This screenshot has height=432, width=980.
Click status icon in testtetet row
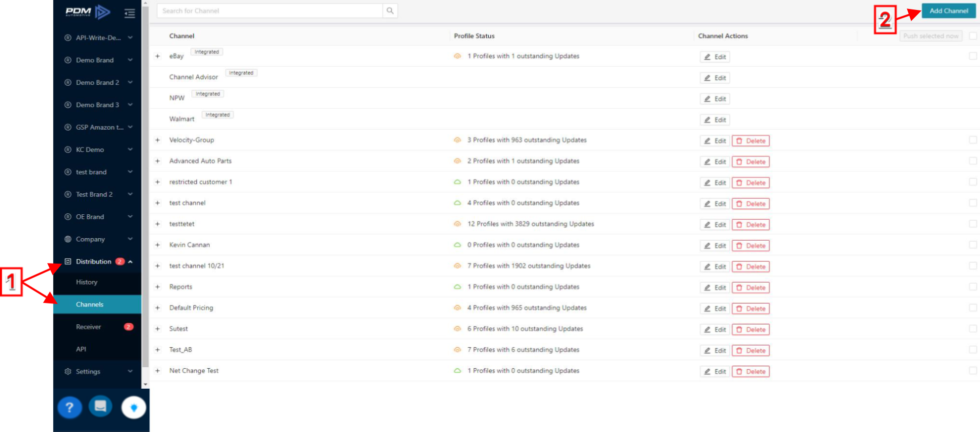pyautogui.click(x=457, y=224)
